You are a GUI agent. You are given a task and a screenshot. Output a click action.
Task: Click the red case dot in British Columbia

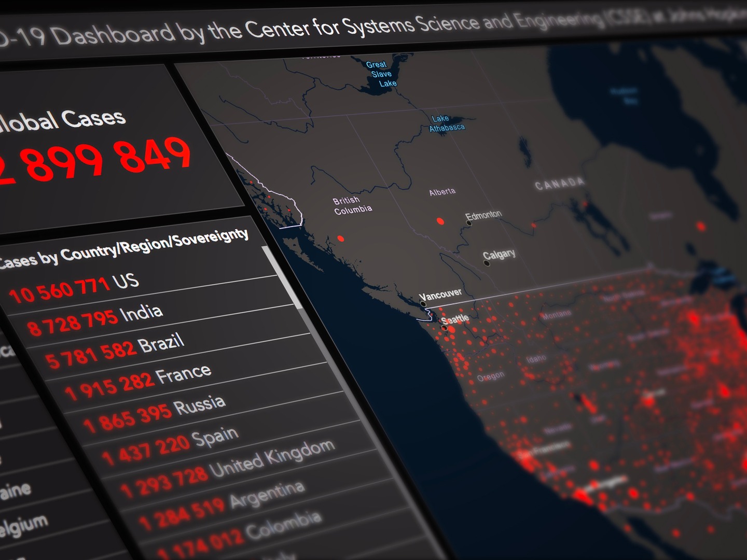(340, 239)
